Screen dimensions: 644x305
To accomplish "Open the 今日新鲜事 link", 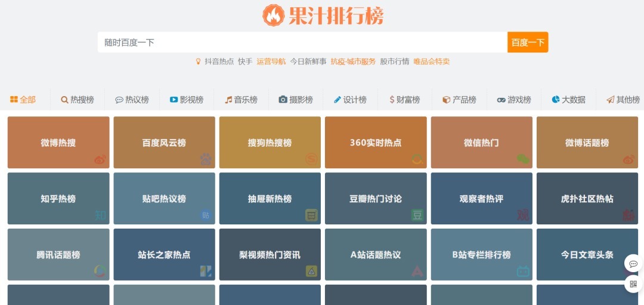I will [308, 61].
